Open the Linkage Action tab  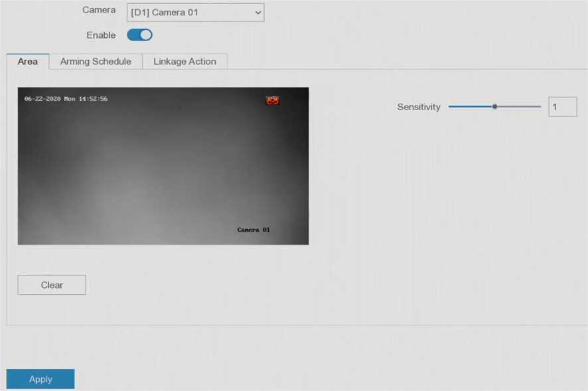184,62
